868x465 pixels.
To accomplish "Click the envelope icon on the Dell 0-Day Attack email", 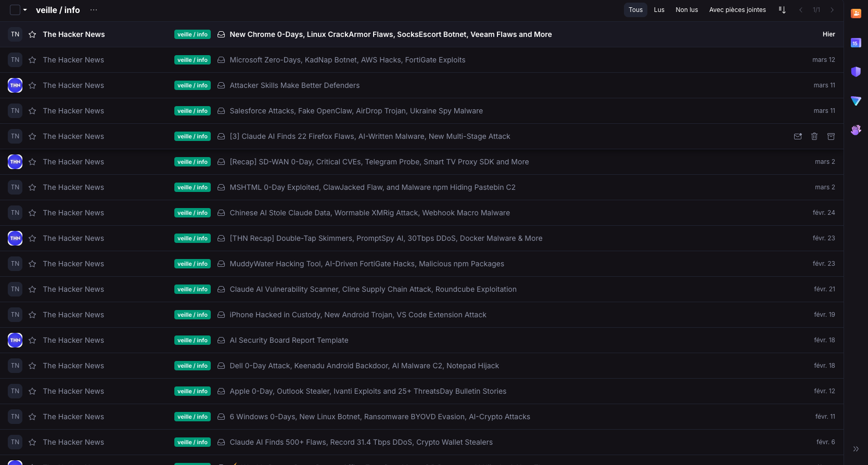I will coord(221,366).
